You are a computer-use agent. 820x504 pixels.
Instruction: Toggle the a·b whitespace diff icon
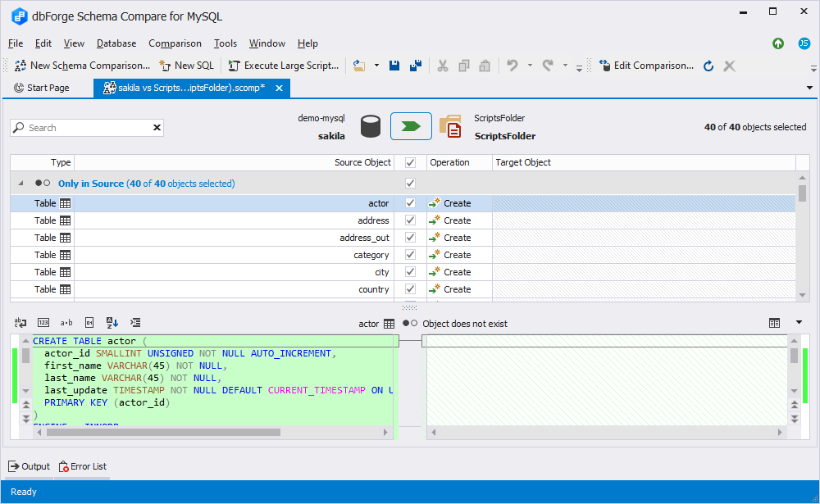point(66,323)
